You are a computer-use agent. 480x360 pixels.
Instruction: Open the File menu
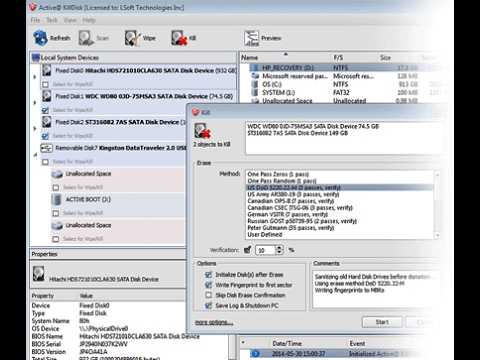coord(35,20)
